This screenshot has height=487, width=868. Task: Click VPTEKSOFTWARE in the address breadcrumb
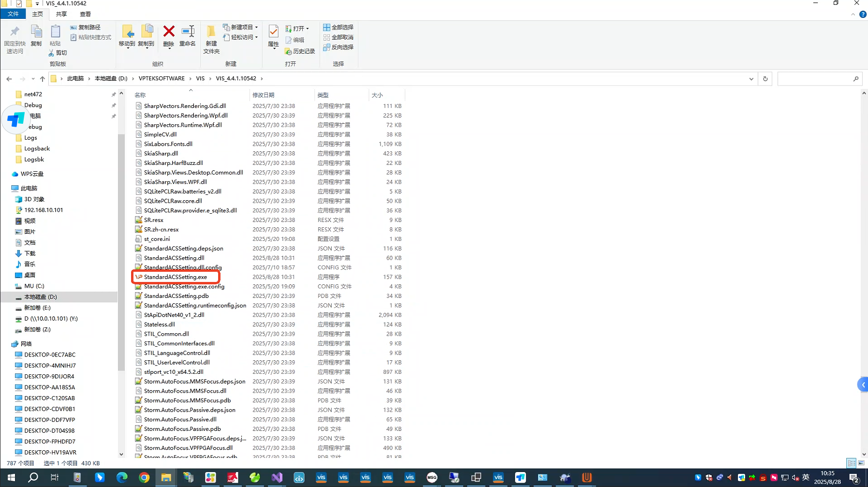pyautogui.click(x=162, y=78)
